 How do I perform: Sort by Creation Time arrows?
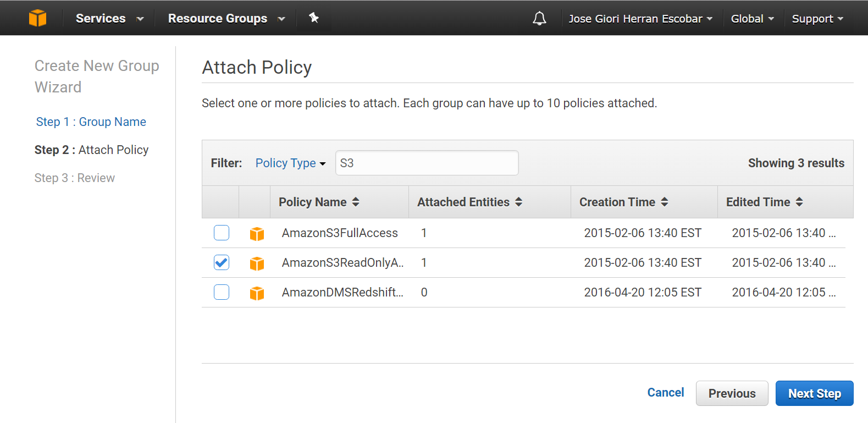tap(665, 202)
